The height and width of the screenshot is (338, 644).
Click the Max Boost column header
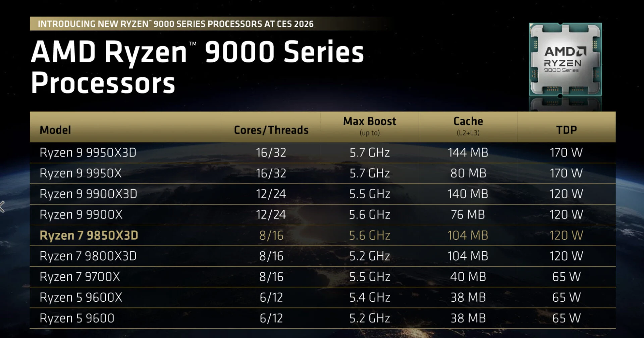pos(370,126)
